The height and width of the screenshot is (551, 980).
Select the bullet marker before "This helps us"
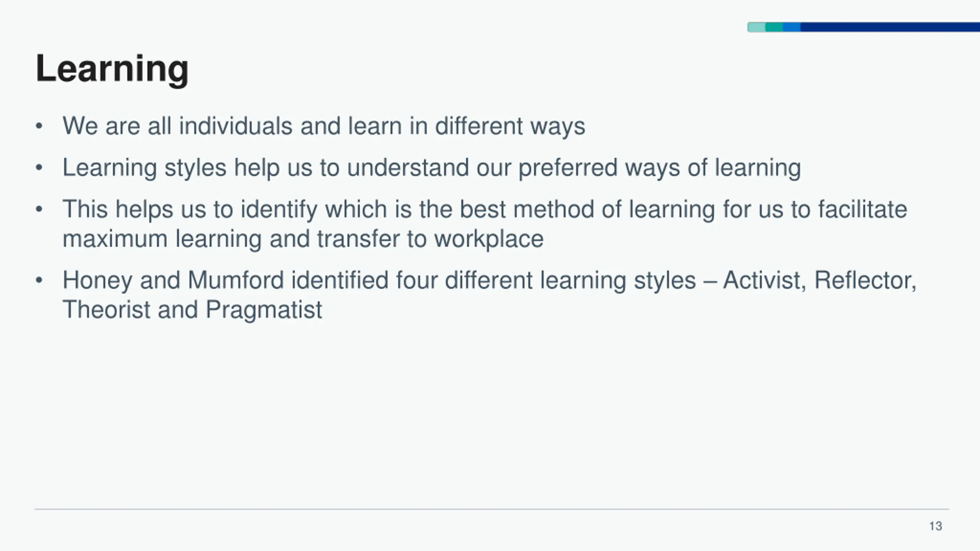tap(39, 209)
